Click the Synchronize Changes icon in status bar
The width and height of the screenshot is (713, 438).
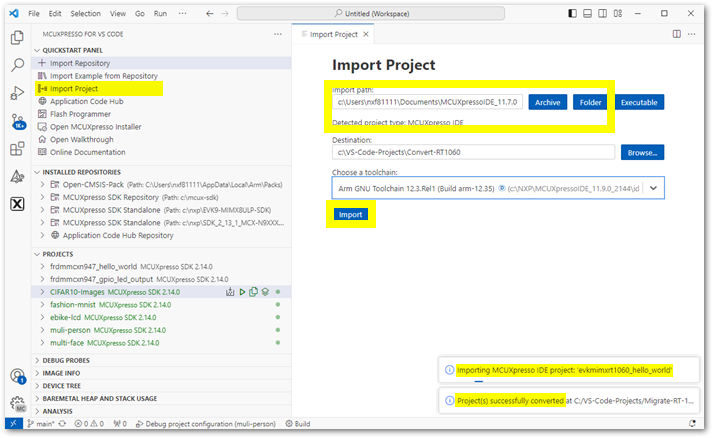62,424
